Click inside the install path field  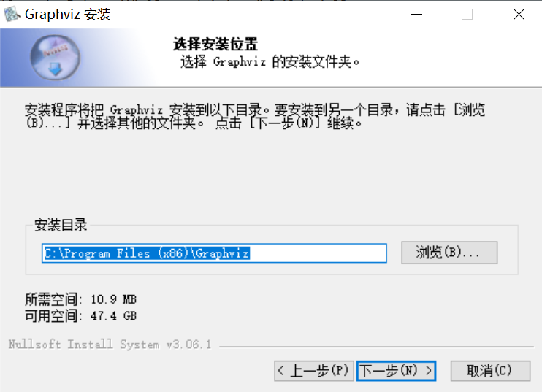[x=214, y=253]
